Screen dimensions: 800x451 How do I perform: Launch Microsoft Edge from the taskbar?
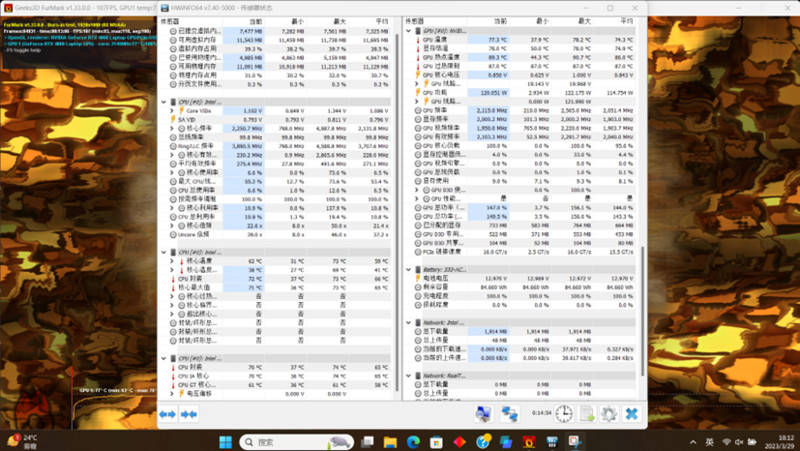[413, 442]
